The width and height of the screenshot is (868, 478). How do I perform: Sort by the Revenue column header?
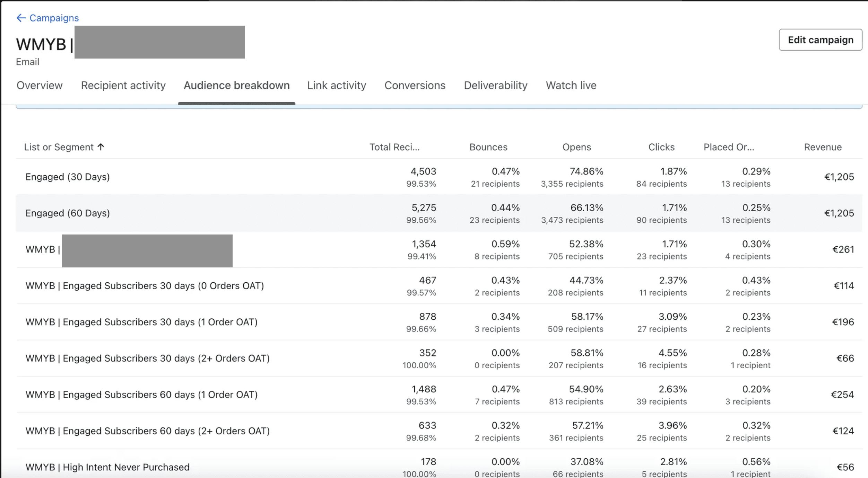coord(823,147)
